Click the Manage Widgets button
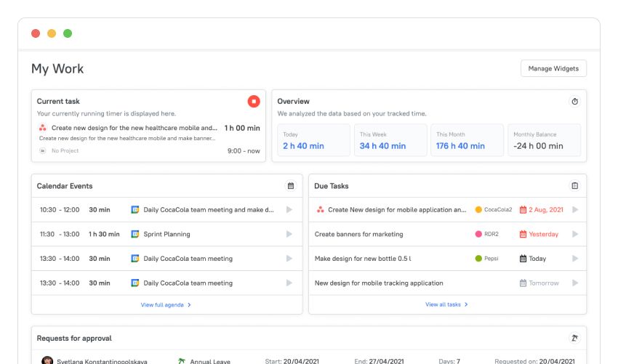Screen dimensions: 618x364 (553, 68)
